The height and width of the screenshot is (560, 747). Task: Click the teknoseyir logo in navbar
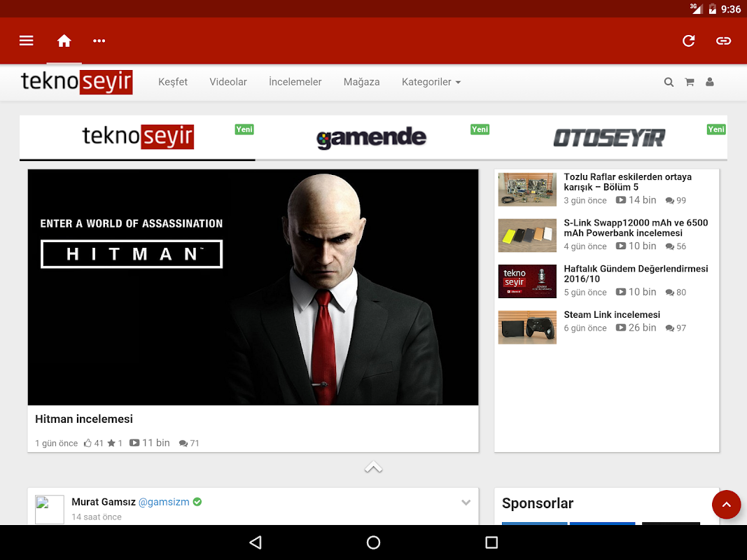coord(77,82)
